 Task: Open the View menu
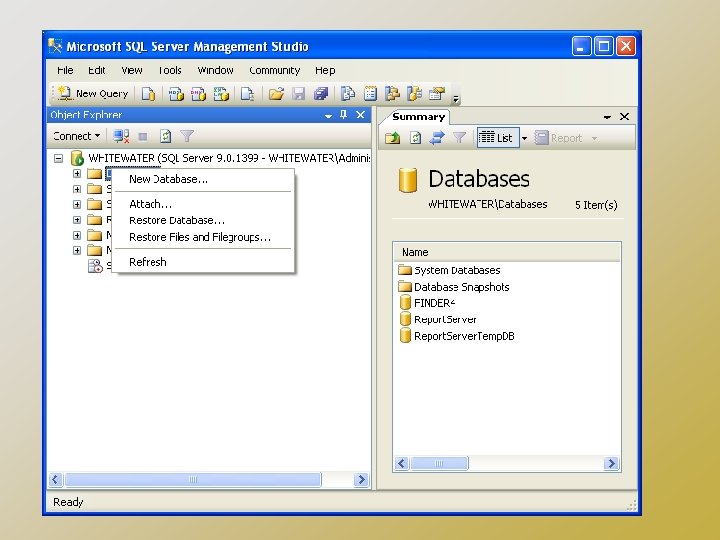[x=132, y=70]
